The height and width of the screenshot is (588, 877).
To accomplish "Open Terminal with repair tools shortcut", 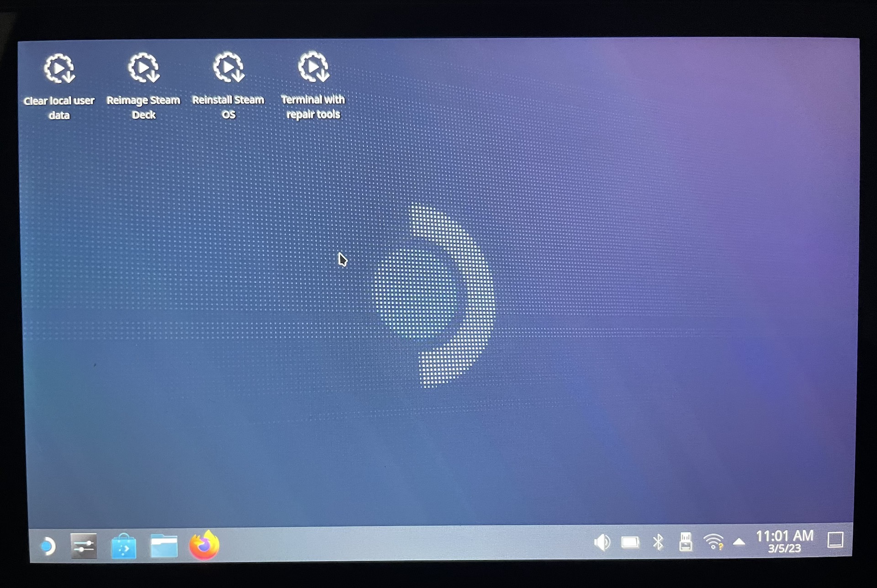I will (313, 68).
